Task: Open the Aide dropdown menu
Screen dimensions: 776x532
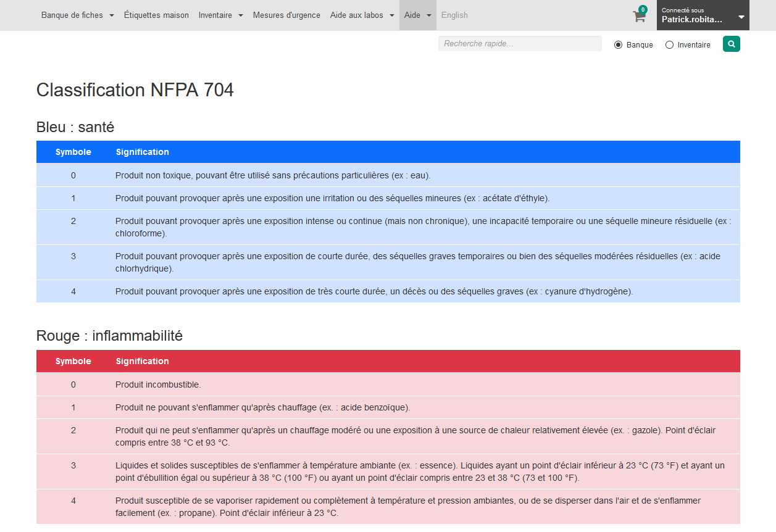Action: pyautogui.click(x=418, y=15)
